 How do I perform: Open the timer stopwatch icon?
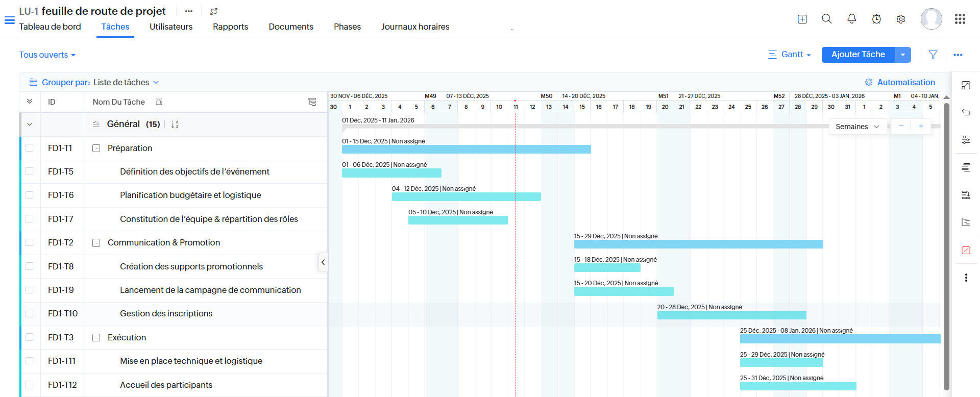(876, 19)
